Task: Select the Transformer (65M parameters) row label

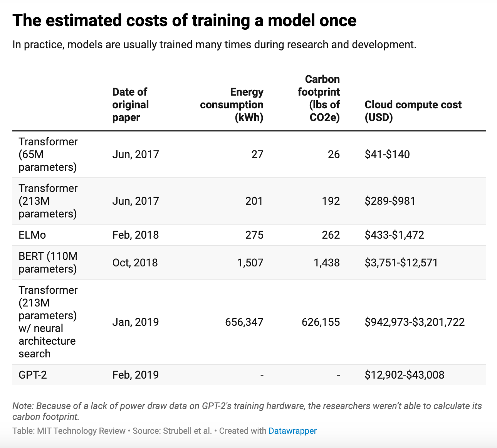Action: pos(48,154)
